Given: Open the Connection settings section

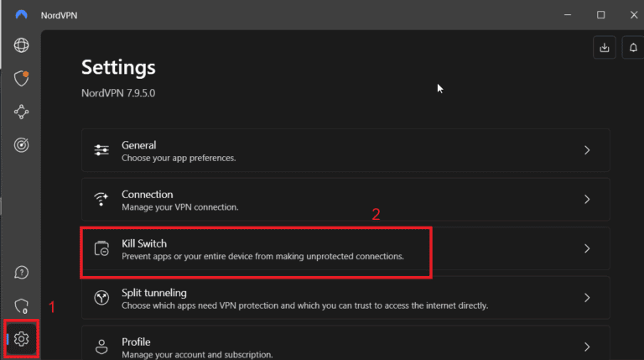Looking at the screenshot, I should coord(335,200).
